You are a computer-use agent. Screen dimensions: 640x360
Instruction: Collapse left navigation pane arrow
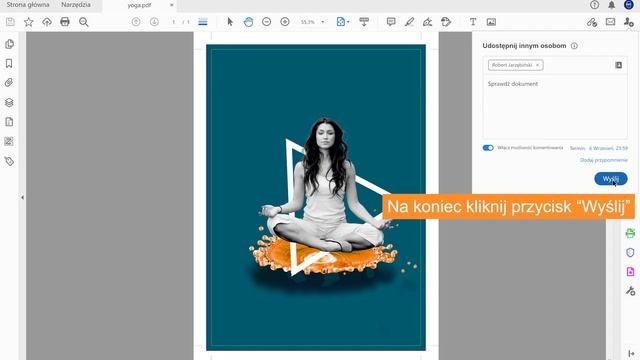[x=22, y=198]
